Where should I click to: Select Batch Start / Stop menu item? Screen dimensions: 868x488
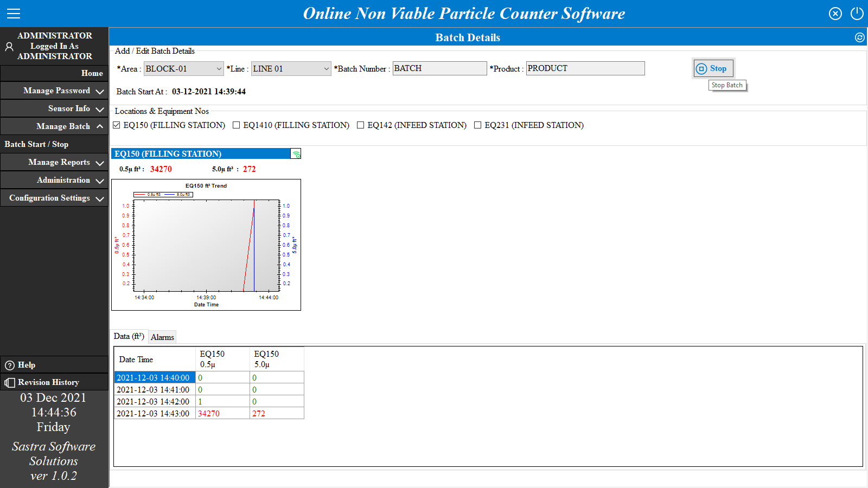pos(37,144)
